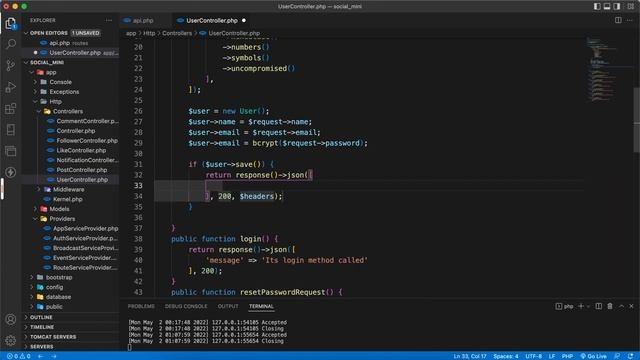640x360 pixels.
Task: Kill the terminal with trash icon
Action: pos(610,306)
